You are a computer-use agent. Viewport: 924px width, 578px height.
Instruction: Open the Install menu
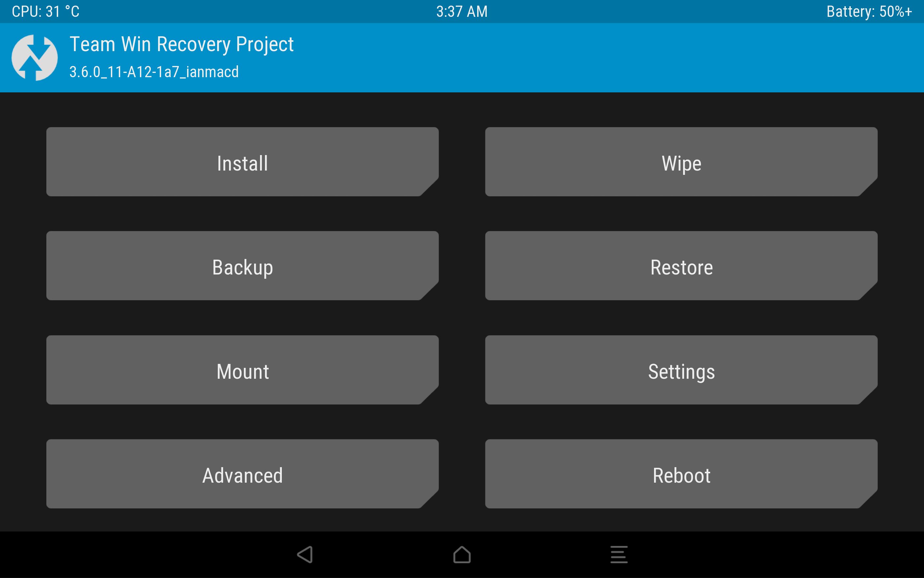click(242, 162)
